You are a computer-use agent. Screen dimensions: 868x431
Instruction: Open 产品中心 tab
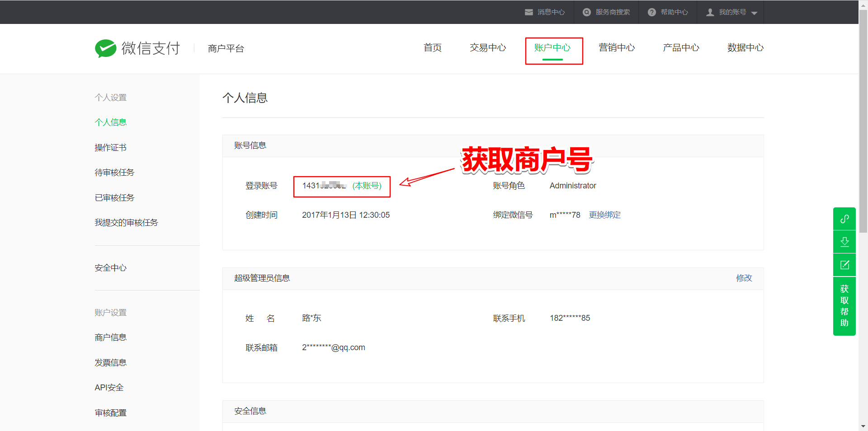(681, 47)
